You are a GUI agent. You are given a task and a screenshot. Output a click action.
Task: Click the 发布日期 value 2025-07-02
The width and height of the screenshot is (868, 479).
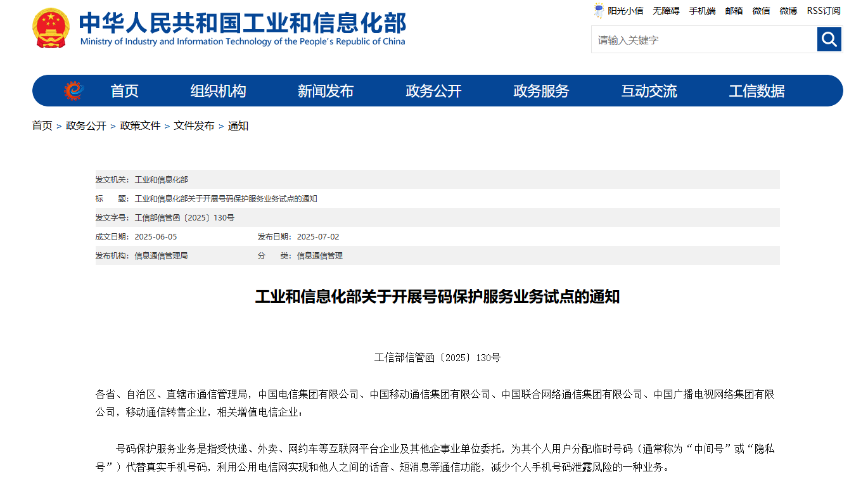[x=318, y=237]
